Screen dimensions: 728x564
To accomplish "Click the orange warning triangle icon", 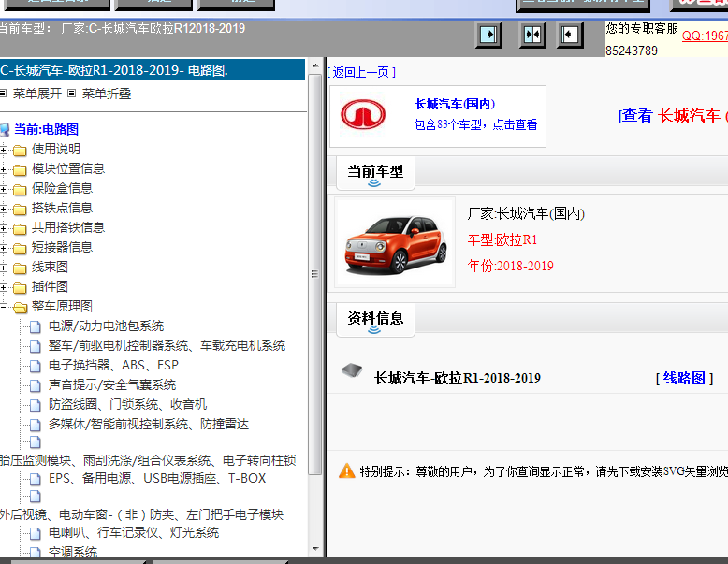I will [x=347, y=470].
